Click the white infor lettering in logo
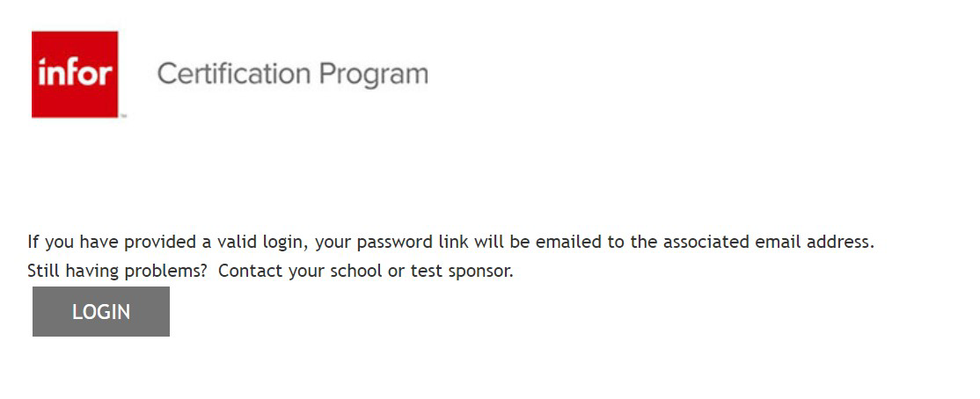The height and width of the screenshot is (399, 980). [x=75, y=73]
